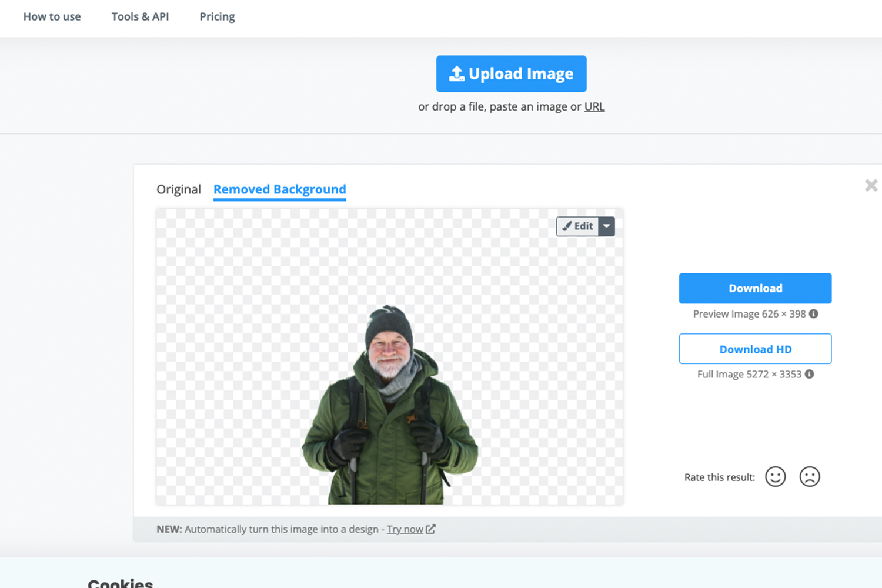Rate the result with the happy face
Screen dimensions: 882x588
tap(776, 477)
